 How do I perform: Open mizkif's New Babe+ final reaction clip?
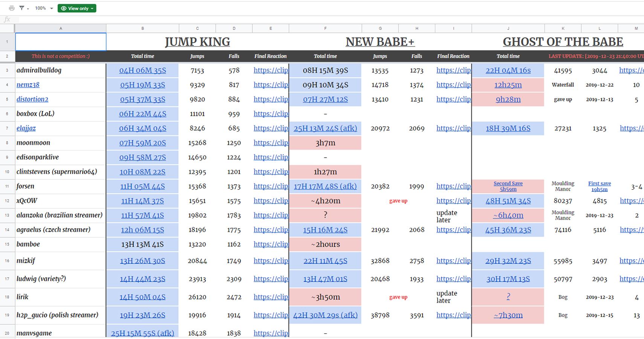point(453,261)
